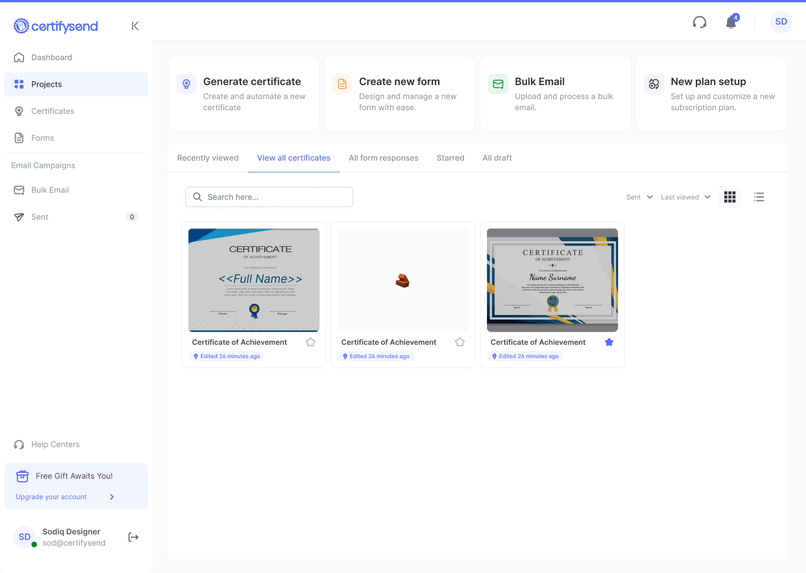This screenshot has height=573, width=806.
Task: Click the Search here input field
Action: [269, 197]
